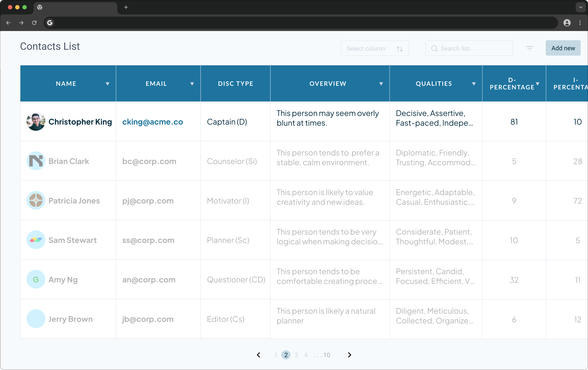This screenshot has width=588, height=370.
Task: Click Christopher King's profile photo
Action: [x=36, y=122]
